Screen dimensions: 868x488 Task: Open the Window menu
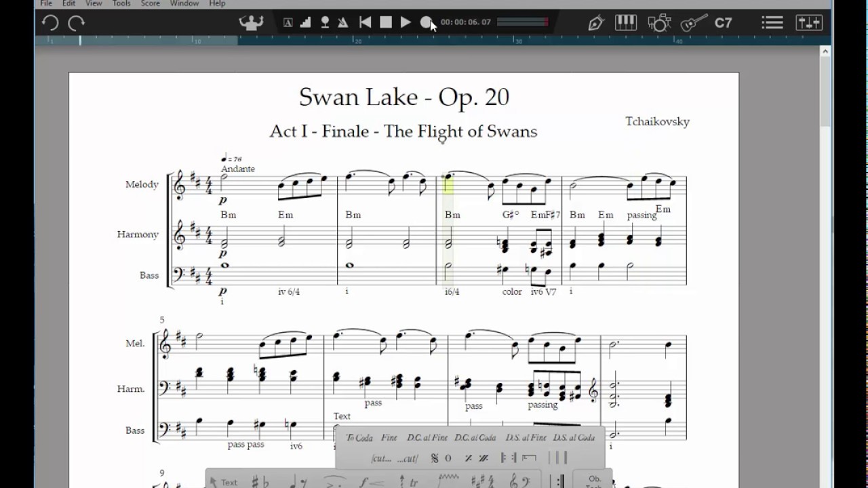click(x=184, y=3)
